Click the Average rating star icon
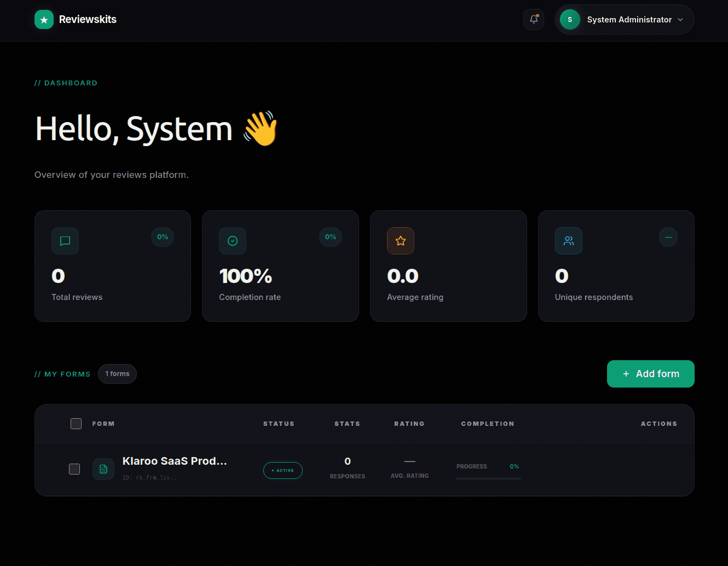This screenshot has height=566, width=728. (x=401, y=241)
